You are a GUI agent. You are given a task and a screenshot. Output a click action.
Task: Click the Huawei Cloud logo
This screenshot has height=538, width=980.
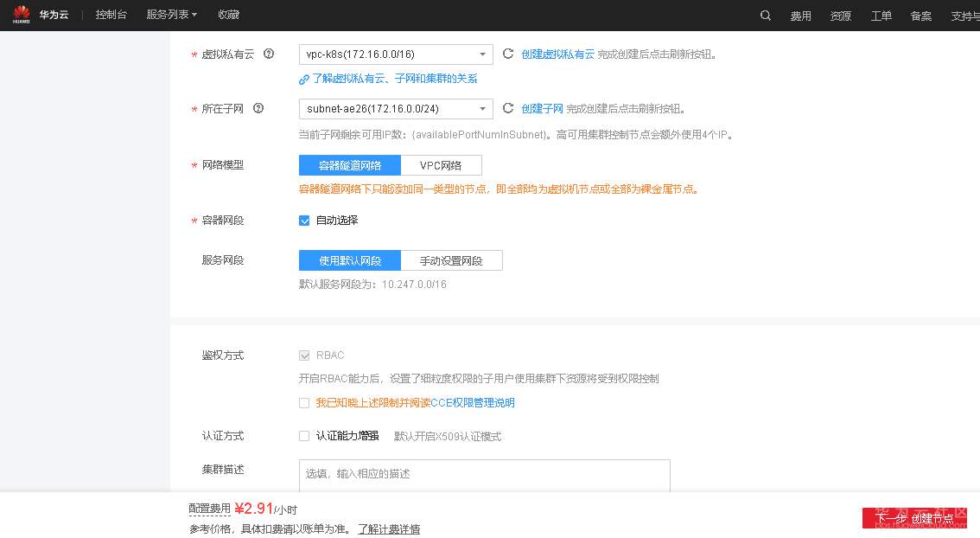coord(22,15)
